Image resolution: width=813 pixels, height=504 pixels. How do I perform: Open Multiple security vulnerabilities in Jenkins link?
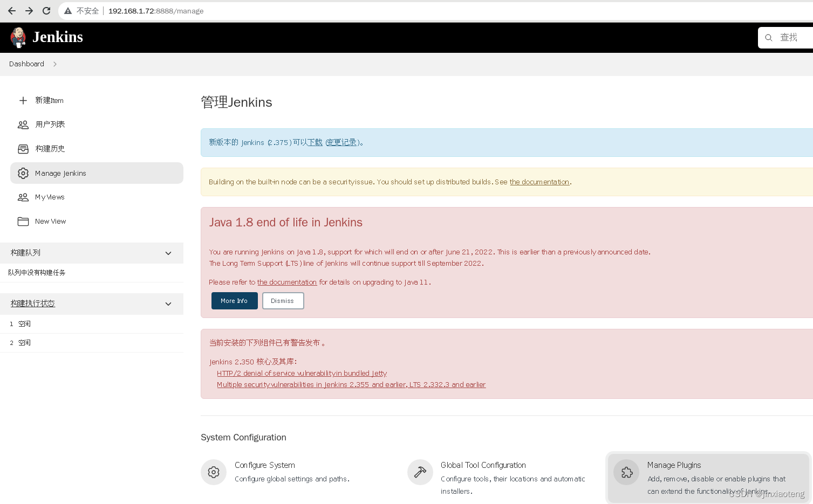[x=351, y=385]
